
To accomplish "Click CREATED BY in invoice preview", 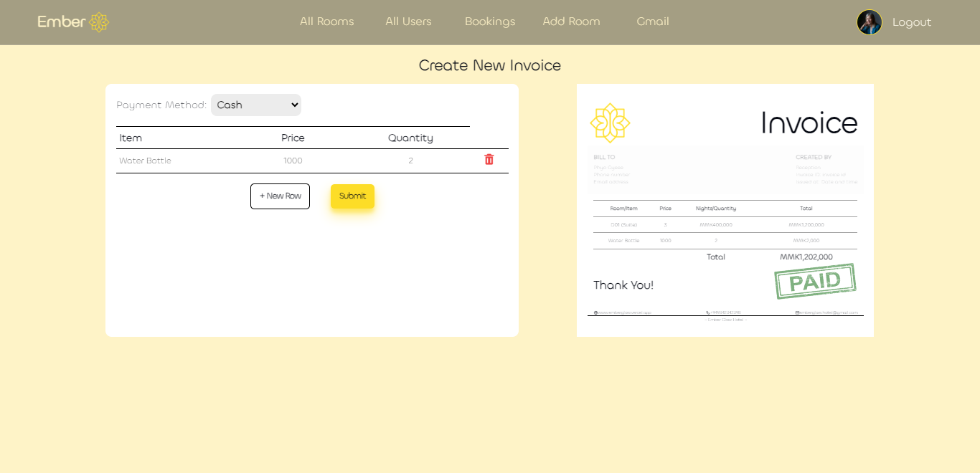I will coord(814,157).
